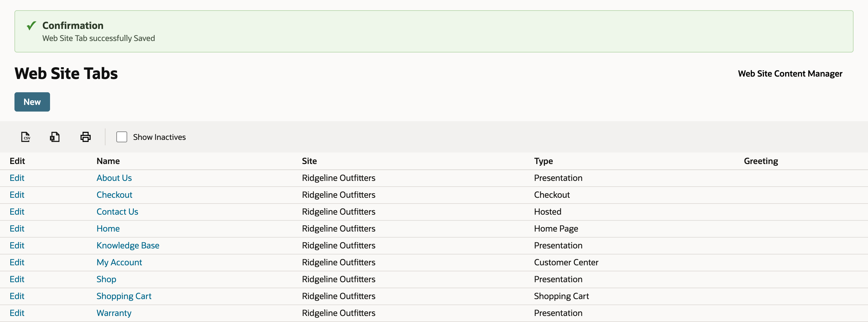Open the Contact Us record
Screen dimensions: 868x322
pyautogui.click(x=117, y=211)
